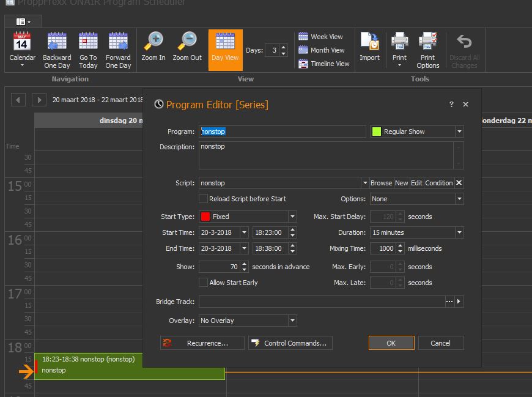Increase Mixing Time milliseconds
The height and width of the screenshot is (397, 532).
(x=401, y=246)
